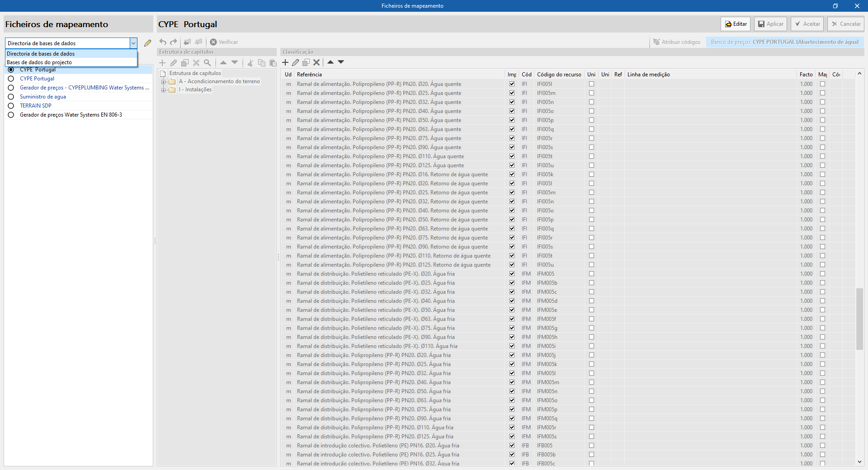Edit the chapter using the Estrutura de capítulos pencil icon
Viewport: 868px width, 470px height.
(174, 63)
